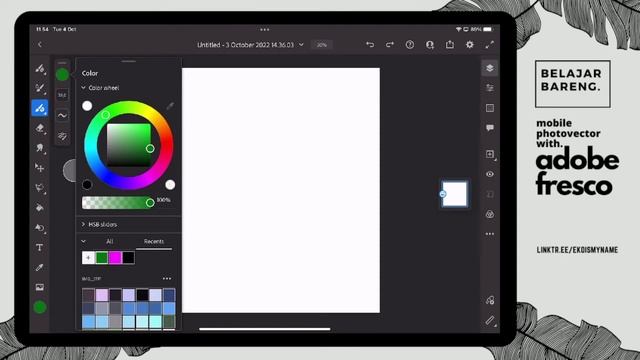
Task: Tap the battery status indicator
Action: tap(488, 29)
